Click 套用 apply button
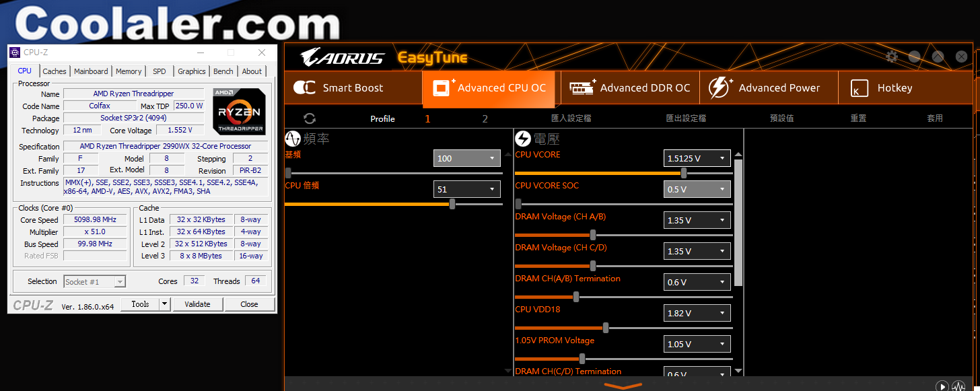This screenshot has height=391, width=980. [x=935, y=118]
